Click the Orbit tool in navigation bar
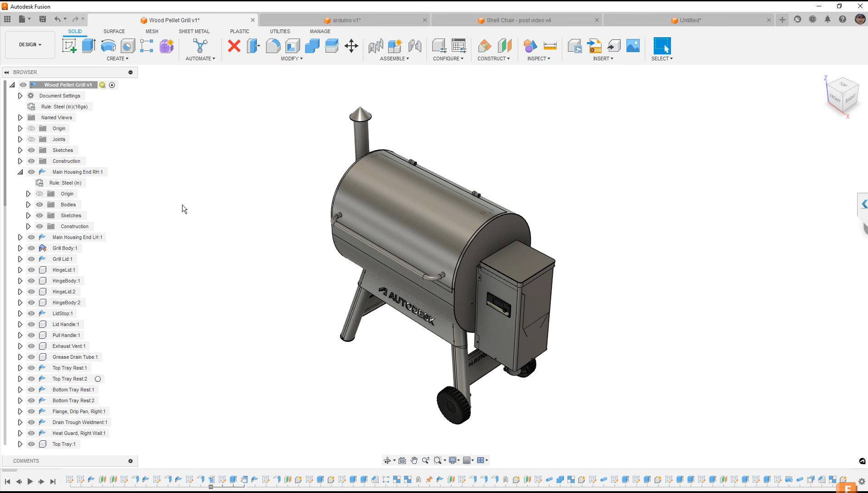This screenshot has height=493, width=868. coord(387,460)
